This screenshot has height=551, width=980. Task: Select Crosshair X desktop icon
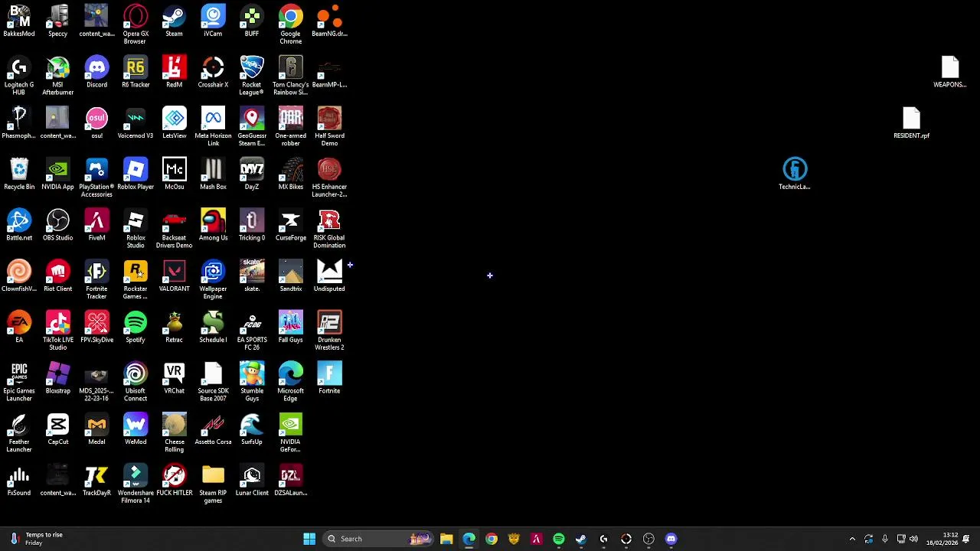pos(213,72)
